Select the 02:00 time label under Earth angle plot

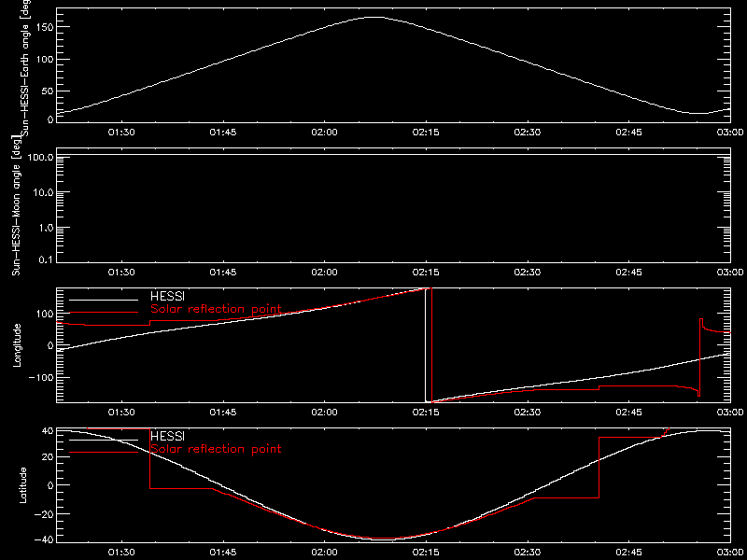324,133
